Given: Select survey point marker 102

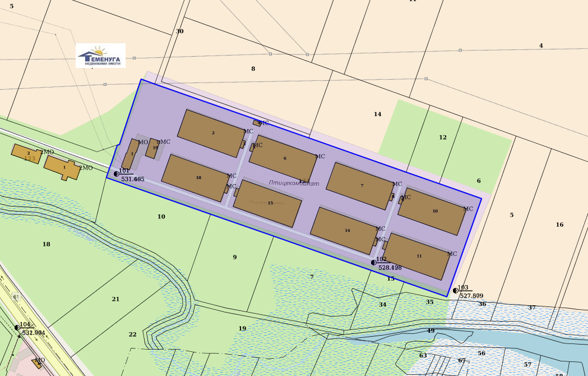Looking at the screenshot, I should click(373, 262).
